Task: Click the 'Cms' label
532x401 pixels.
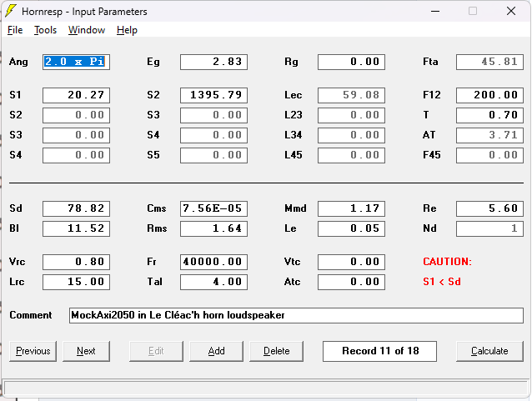Action: tap(157, 208)
